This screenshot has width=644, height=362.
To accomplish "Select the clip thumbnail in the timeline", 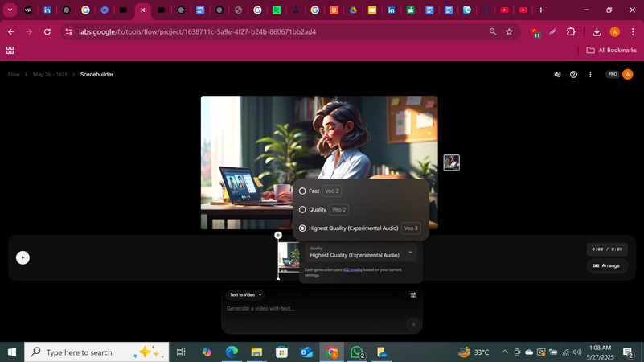I will pos(288,257).
